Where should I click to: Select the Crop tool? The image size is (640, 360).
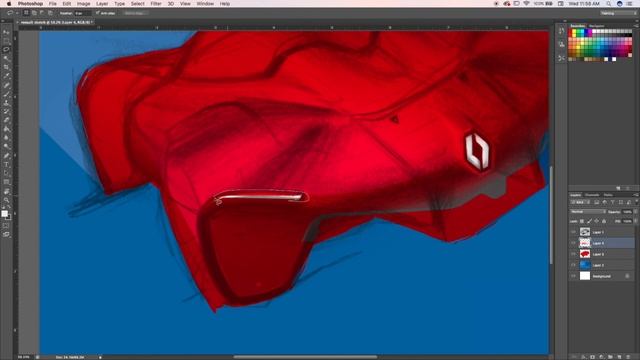coord(6,67)
